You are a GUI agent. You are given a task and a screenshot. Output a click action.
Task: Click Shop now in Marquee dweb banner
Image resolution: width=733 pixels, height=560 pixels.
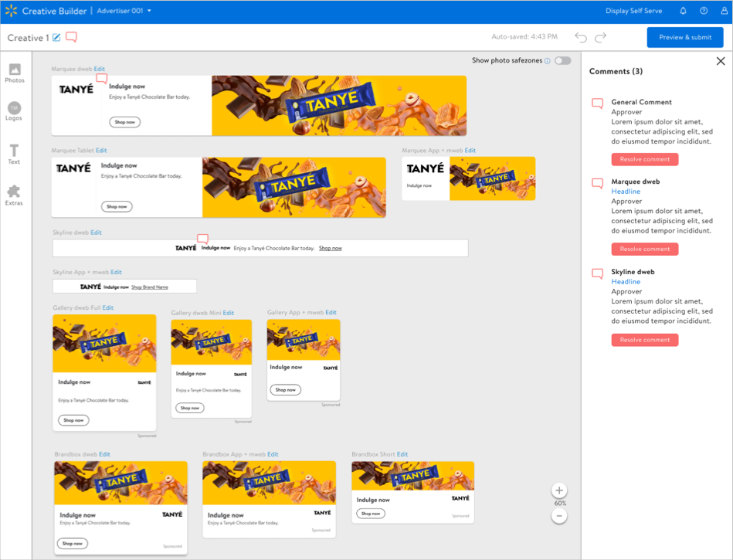tap(125, 122)
